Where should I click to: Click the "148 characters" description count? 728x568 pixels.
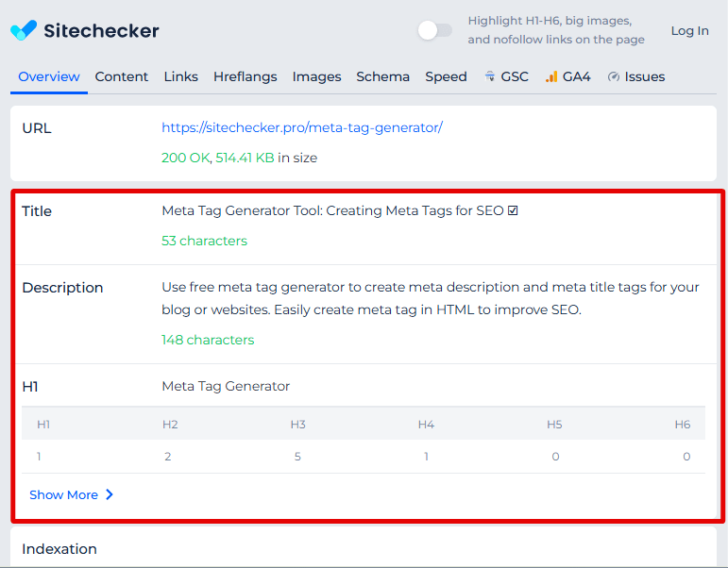(208, 340)
